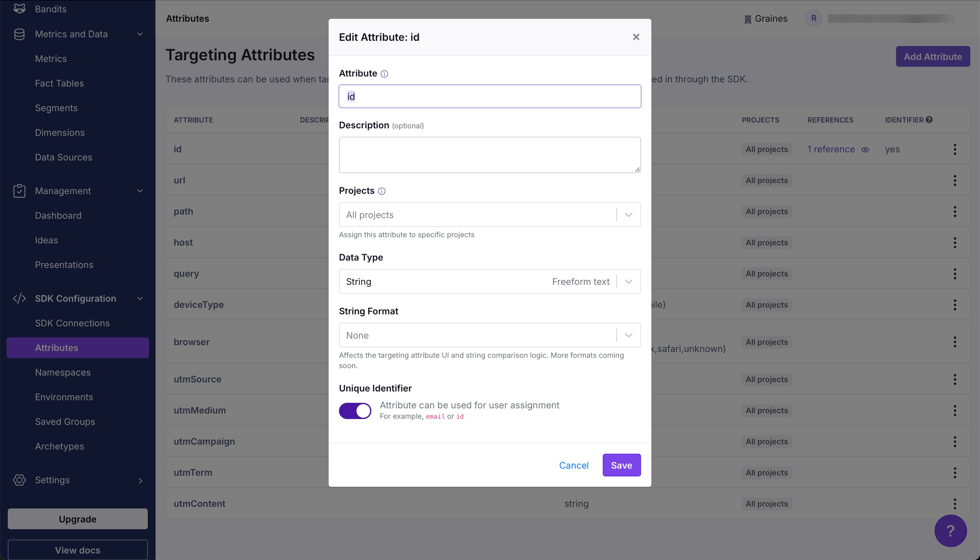Open Namespaces sidebar item

[63, 372]
